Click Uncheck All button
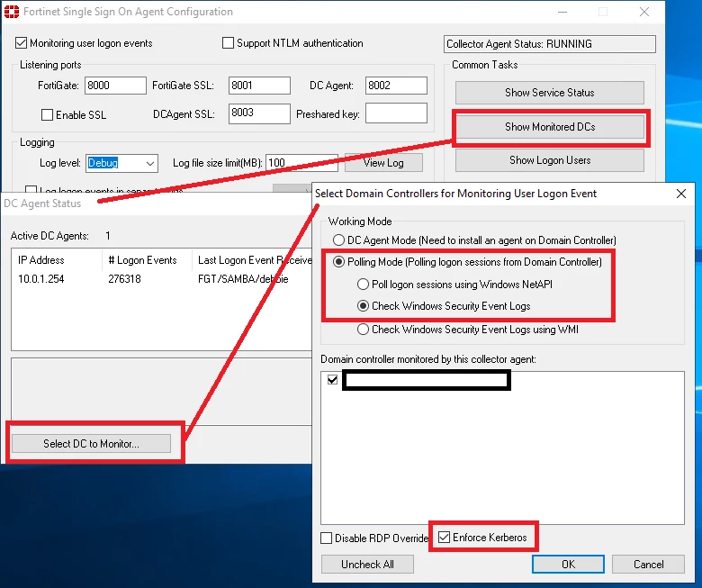The width and height of the screenshot is (702, 588). 367,565
